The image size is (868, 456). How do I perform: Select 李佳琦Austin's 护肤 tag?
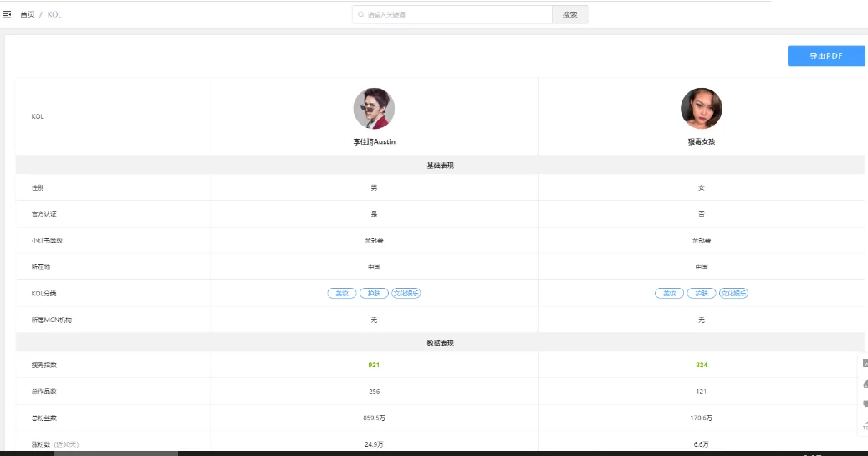coord(374,294)
